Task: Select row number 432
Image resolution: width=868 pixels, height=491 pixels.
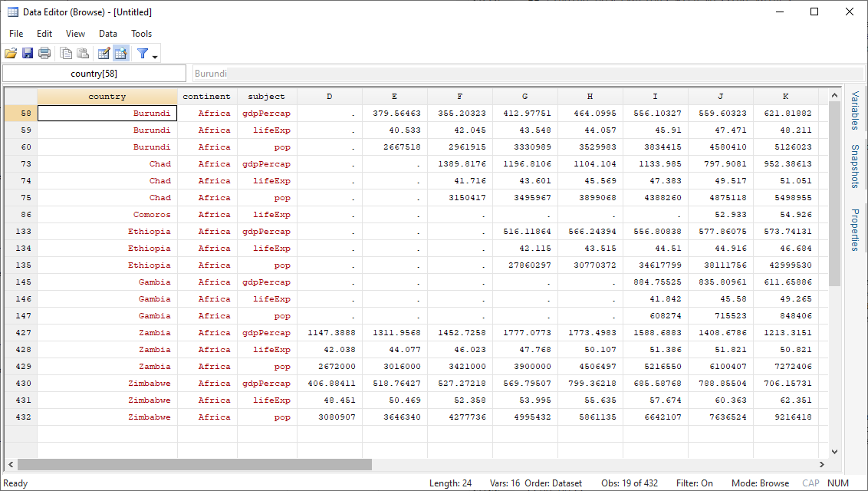Action: point(21,417)
